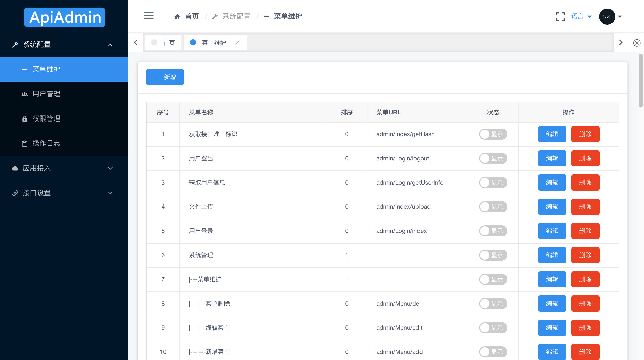
Task: Click the lock icon beside 权限管理
Action: point(25,119)
